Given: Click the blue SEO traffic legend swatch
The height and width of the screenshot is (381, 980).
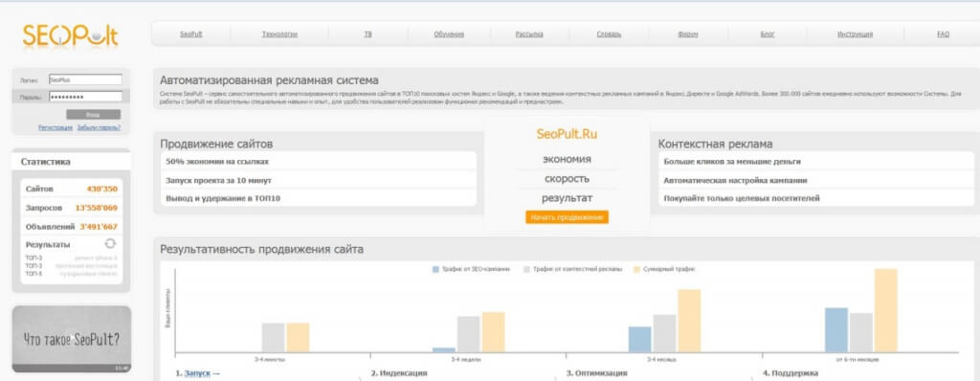Looking at the screenshot, I should (x=435, y=269).
